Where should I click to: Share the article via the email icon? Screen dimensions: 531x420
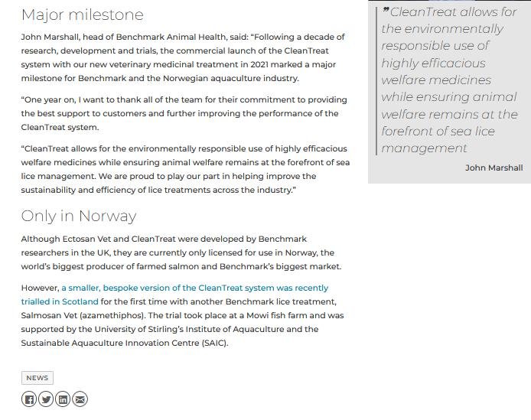coord(80,399)
